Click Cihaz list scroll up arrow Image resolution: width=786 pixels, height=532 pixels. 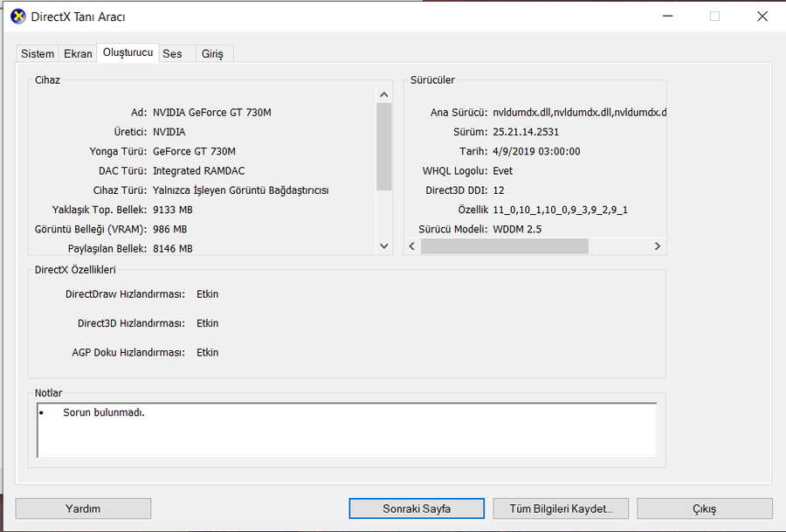pos(384,94)
